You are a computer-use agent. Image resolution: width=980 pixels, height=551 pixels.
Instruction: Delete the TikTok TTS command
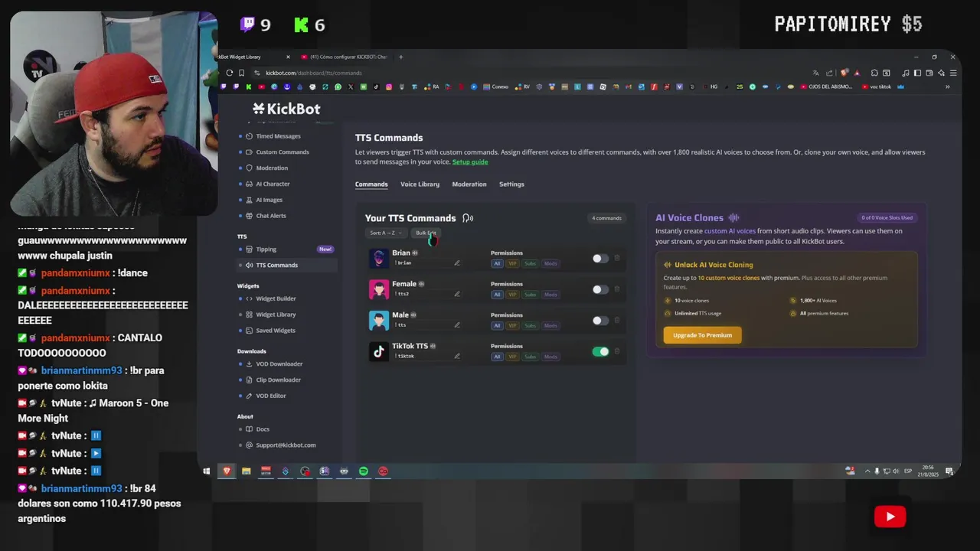click(x=617, y=352)
